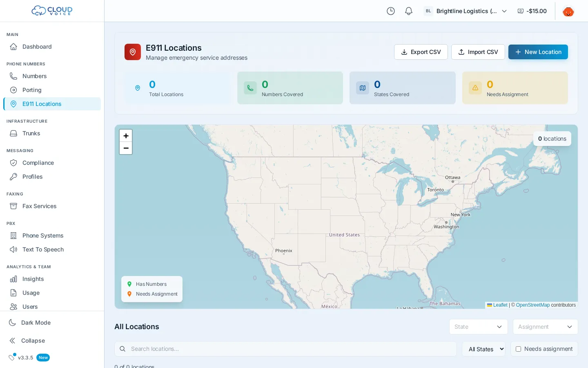This screenshot has width=588, height=368.
Task: Click the red E911 location pin icon
Action: 133,52
